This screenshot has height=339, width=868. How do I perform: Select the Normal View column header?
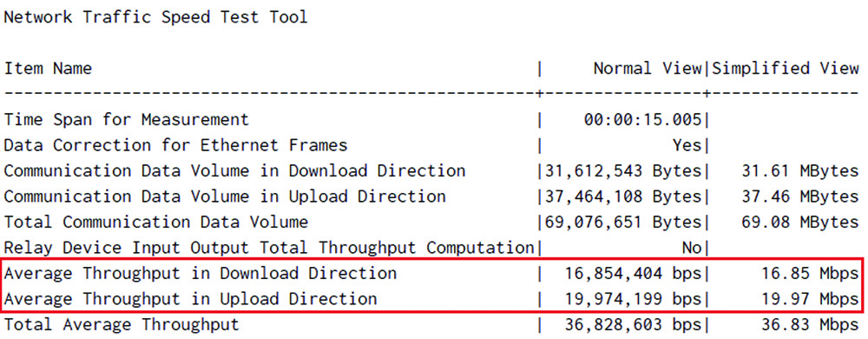coord(648,69)
